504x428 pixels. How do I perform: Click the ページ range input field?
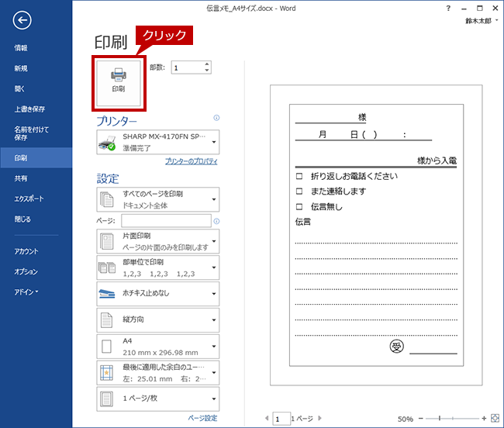point(166,221)
